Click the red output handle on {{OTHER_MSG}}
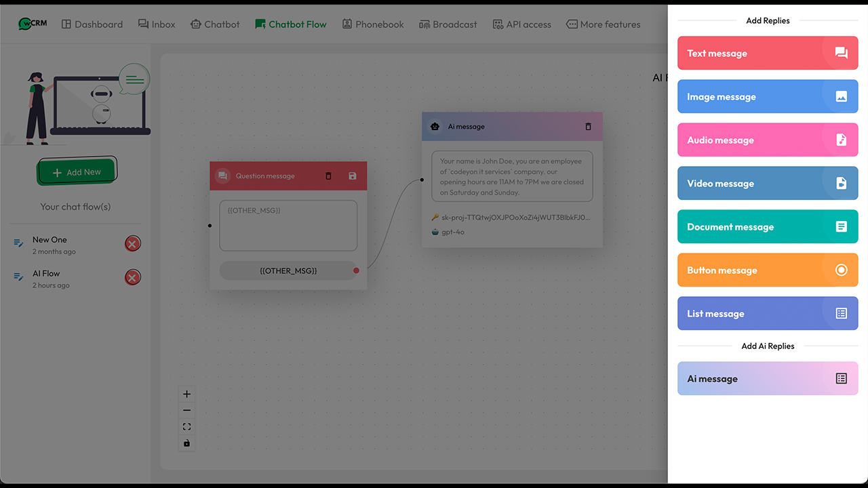Image resolution: width=868 pixels, height=488 pixels. tap(356, 270)
